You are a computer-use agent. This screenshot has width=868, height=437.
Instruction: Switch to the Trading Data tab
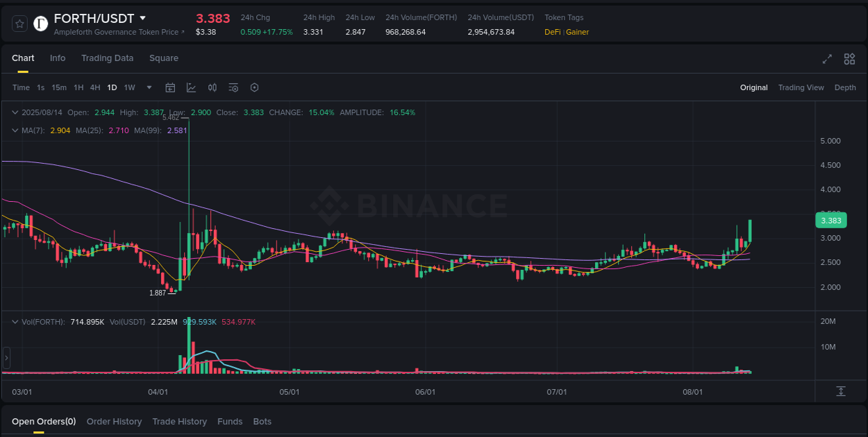(x=107, y=58)
